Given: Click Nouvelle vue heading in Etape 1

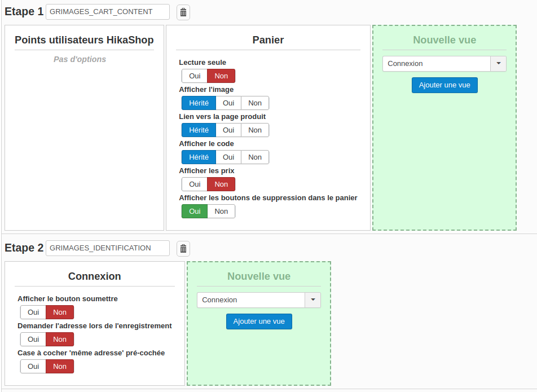Looking at the screenshot, I should (444, 40).
